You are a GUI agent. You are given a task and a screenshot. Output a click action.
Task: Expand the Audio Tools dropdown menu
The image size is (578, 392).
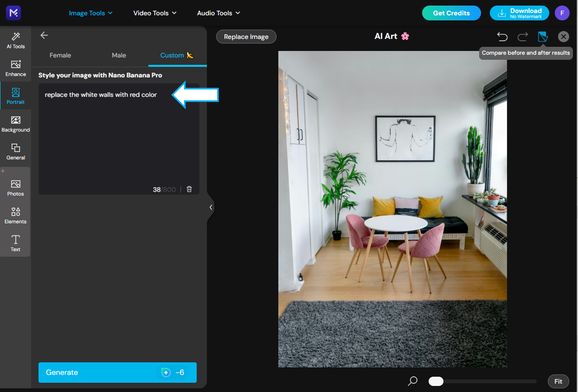click(x=218, y=13)
